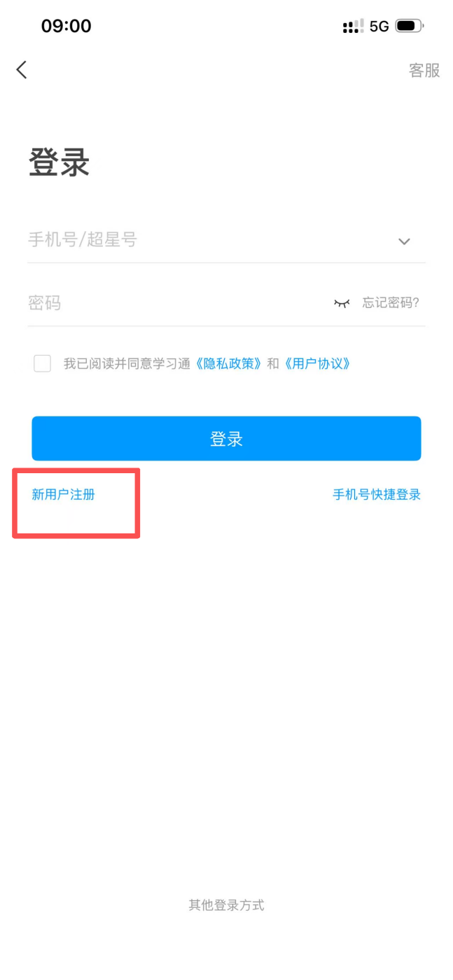Select 新用户注册 to register
The image size is (453, 980).
click(x=63, y=495)
